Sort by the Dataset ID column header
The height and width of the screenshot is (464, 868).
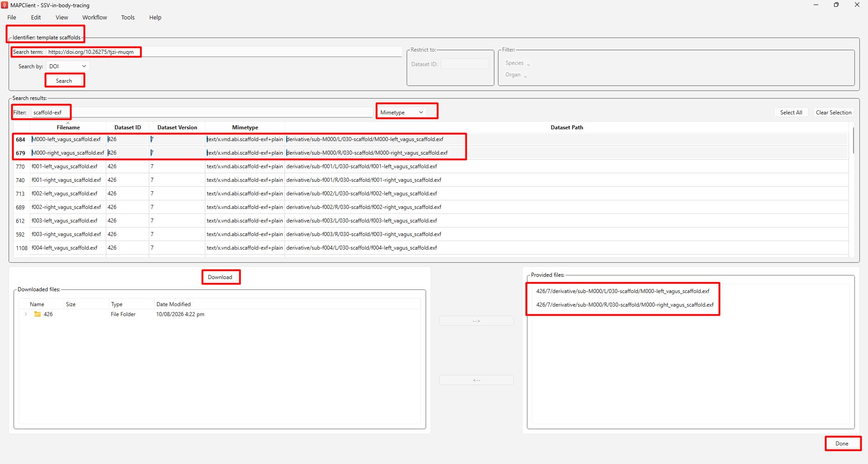[x=128, y=127]
